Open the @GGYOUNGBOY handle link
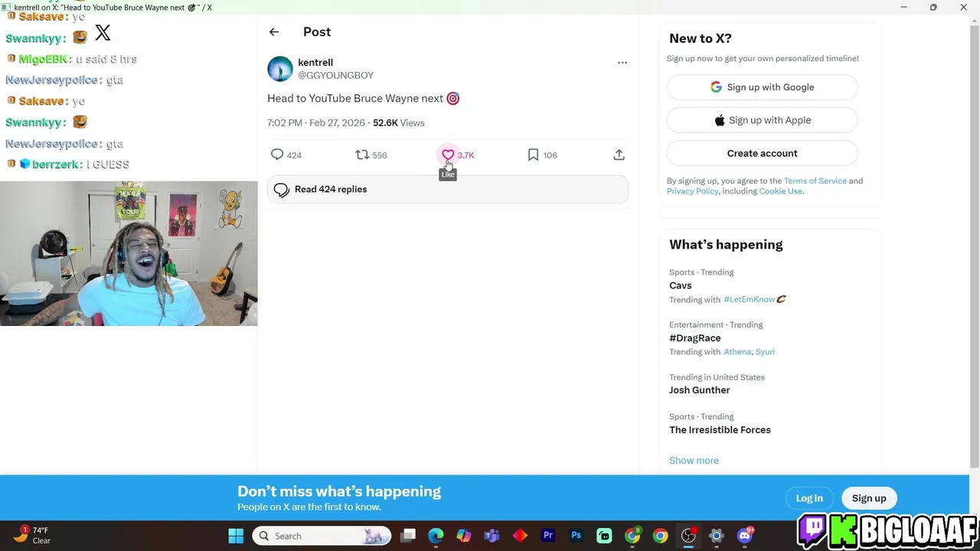 335,75
